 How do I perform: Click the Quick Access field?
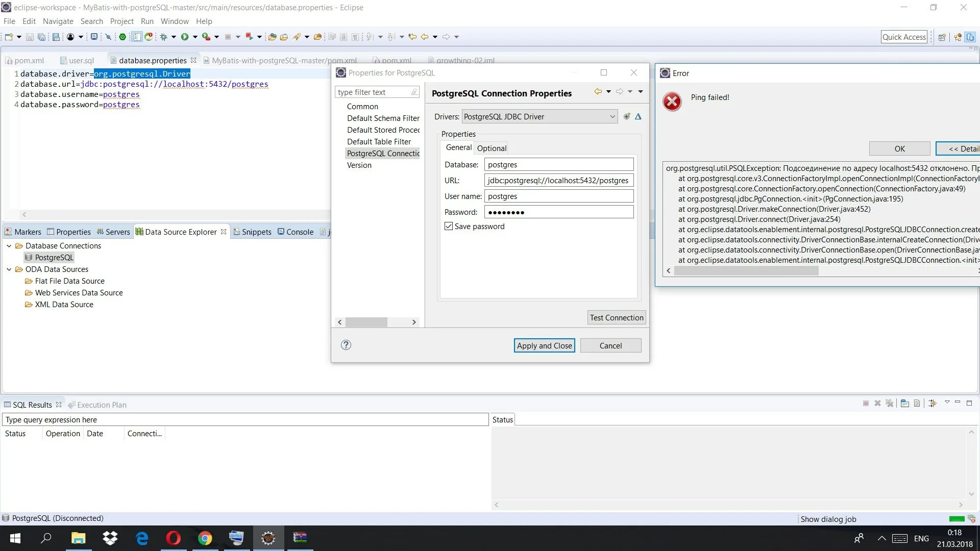904,37
